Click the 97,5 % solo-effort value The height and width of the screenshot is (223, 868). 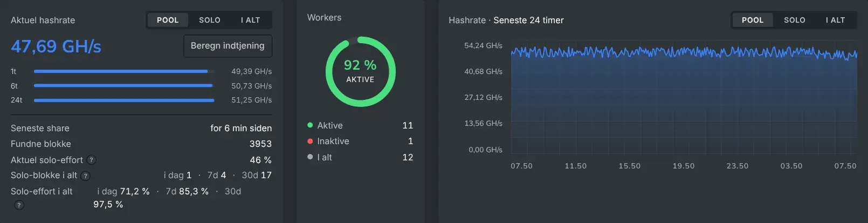click(x=108, y=204)
